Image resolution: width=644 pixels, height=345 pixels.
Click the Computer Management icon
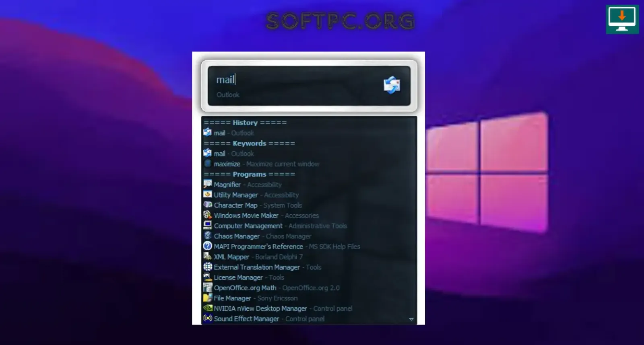[208, 226]
